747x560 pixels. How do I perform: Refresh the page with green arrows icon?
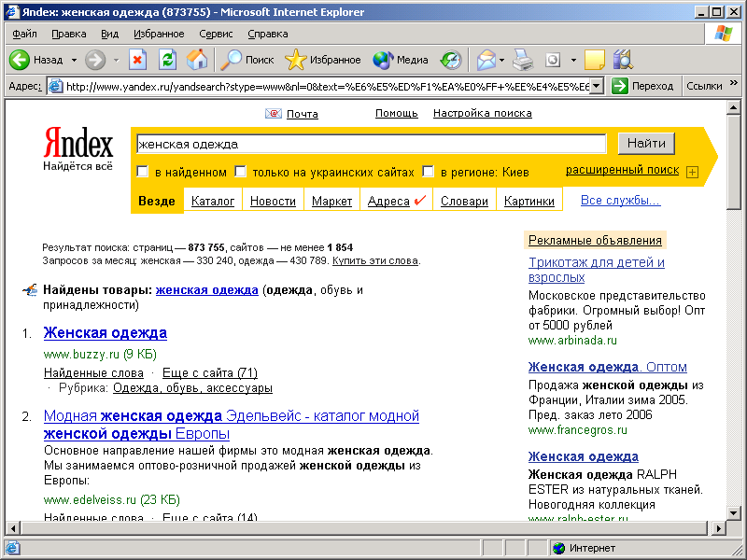coord(167,60)
